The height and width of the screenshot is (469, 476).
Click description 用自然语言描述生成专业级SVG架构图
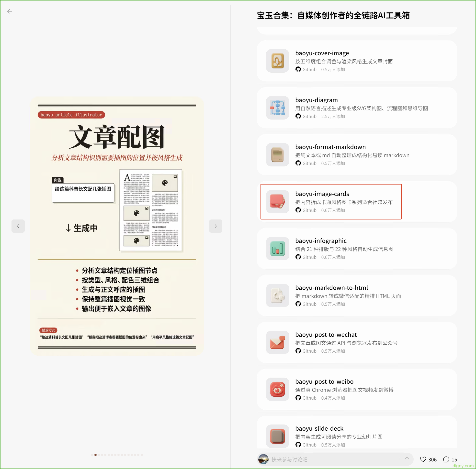[x=362, y=108]
